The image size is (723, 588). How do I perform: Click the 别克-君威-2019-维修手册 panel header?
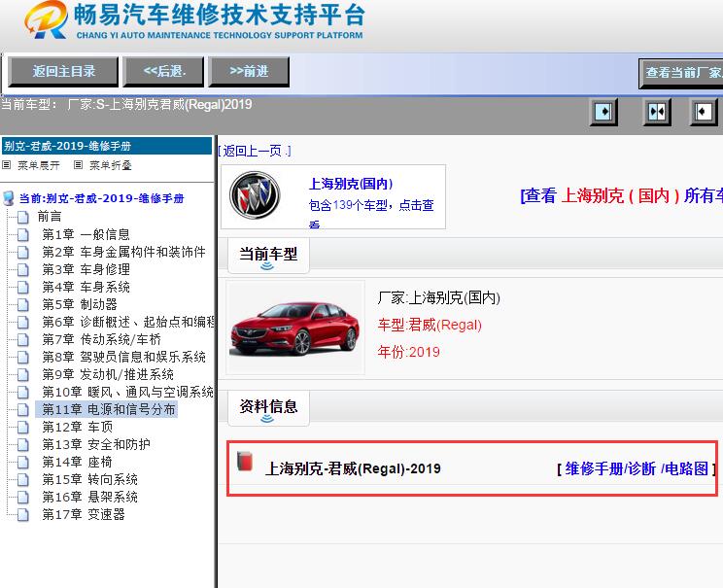coord(107,146)
